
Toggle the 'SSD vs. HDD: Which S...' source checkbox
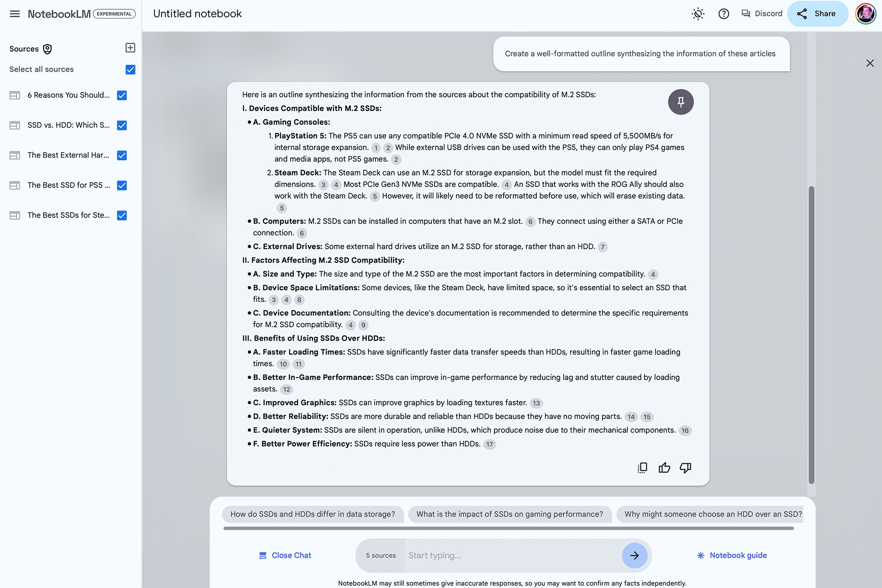coord(122,125)
